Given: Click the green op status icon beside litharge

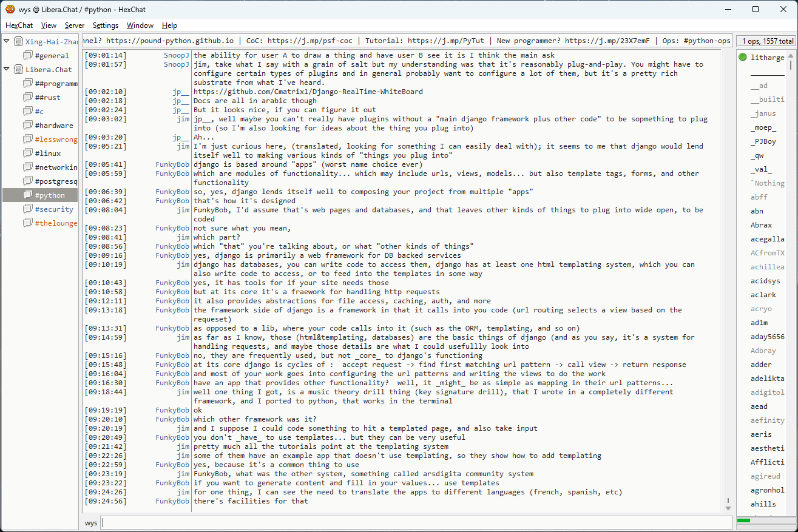Looking at the screenshot, I should coord(743,58).
